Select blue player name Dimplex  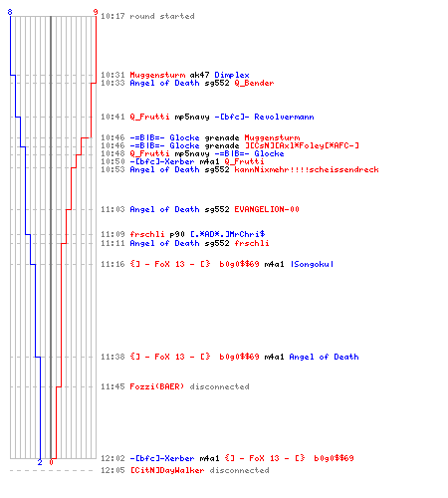232,75
